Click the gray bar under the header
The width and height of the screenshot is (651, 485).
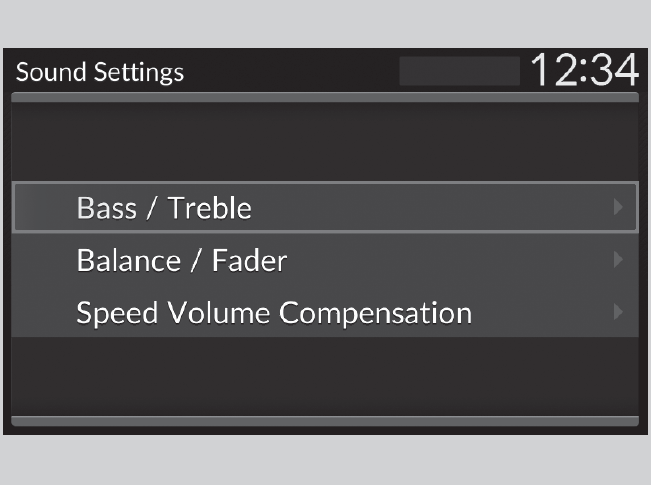(x=324, y=97)
